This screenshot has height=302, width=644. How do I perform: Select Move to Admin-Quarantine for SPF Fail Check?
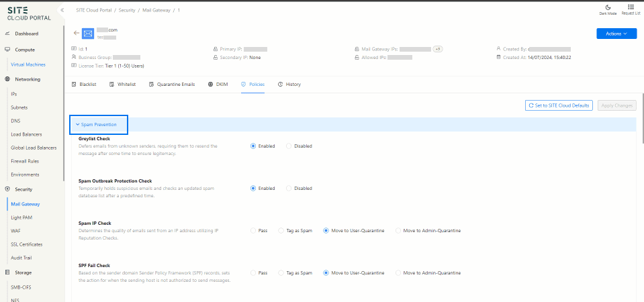[398, 273]
